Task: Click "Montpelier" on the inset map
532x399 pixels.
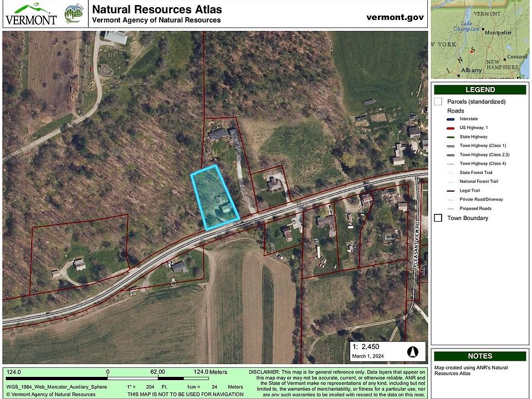Action: pos(498,33)
